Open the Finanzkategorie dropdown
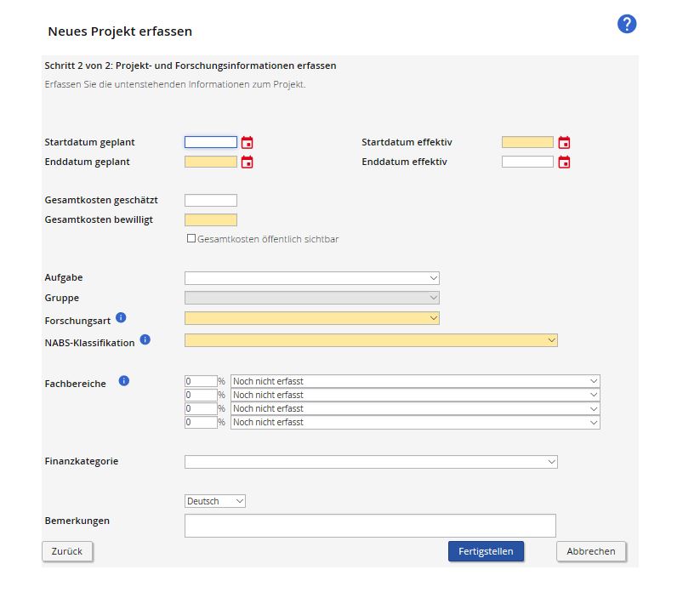Viewport: 700px width, 598px height. pyautogui.click(x=371, y=462)
